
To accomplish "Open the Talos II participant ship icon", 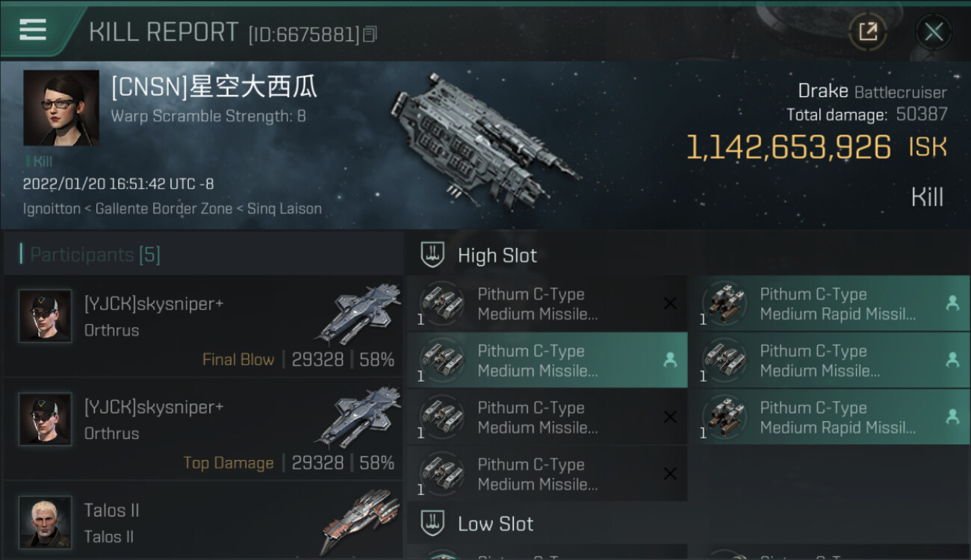I will 360,520.
